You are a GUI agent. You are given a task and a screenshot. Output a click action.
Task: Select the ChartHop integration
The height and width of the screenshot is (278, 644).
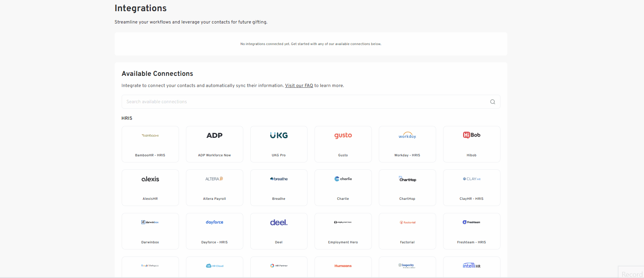tap(407, 188)
